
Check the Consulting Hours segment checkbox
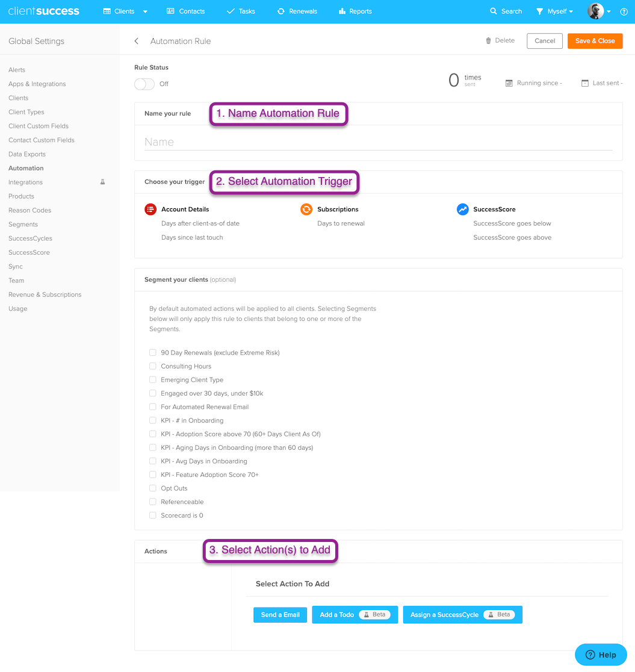(153, 366)
